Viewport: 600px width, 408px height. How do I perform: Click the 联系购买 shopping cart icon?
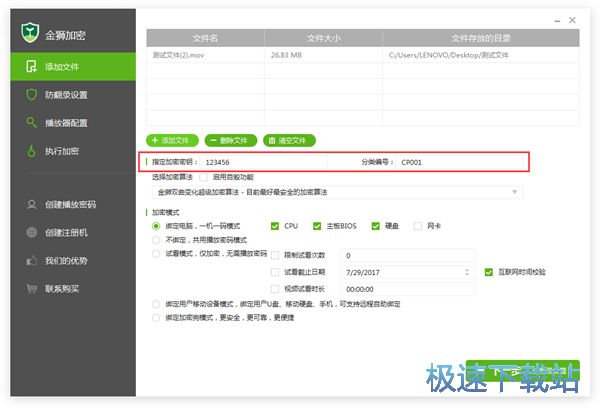coord(32,289)
